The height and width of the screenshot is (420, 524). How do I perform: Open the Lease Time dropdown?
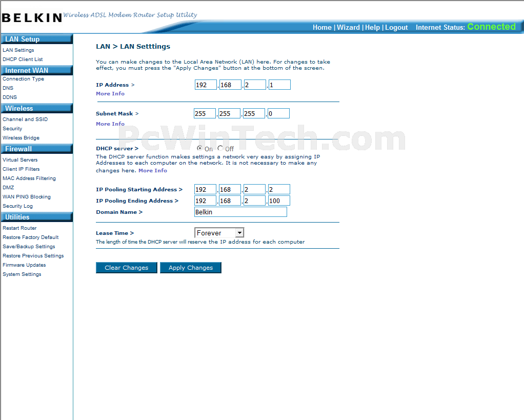(x=219, y=232)
